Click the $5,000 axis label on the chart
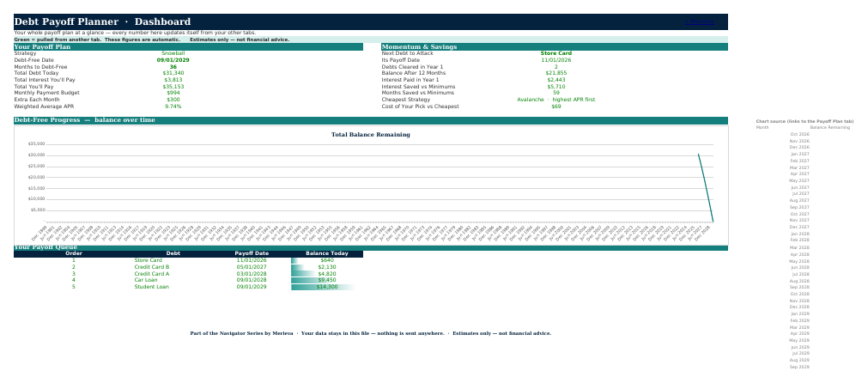The image size is (868, 383). (x=38, y=210)
